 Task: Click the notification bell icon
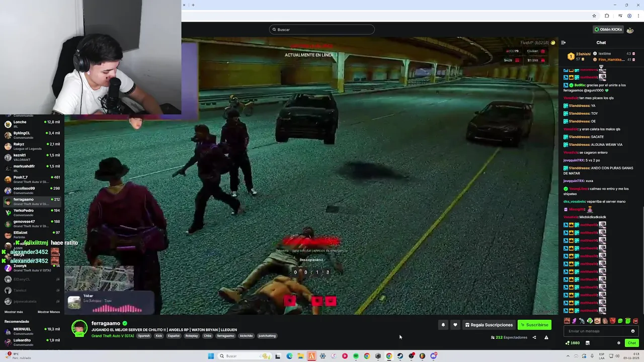[443, 325]
